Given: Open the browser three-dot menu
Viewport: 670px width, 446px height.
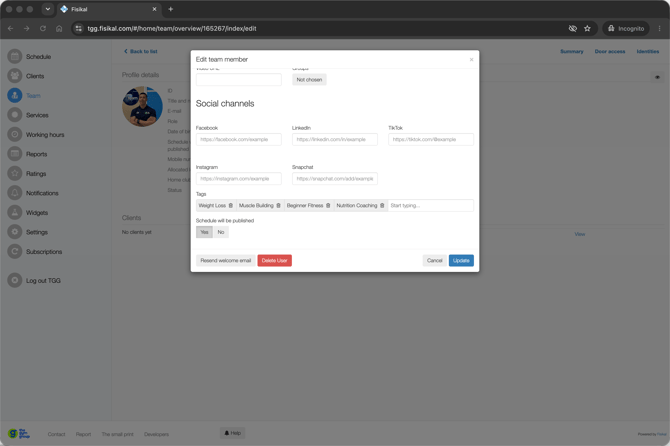Looking at the screenshot, I should pos(659,29).
